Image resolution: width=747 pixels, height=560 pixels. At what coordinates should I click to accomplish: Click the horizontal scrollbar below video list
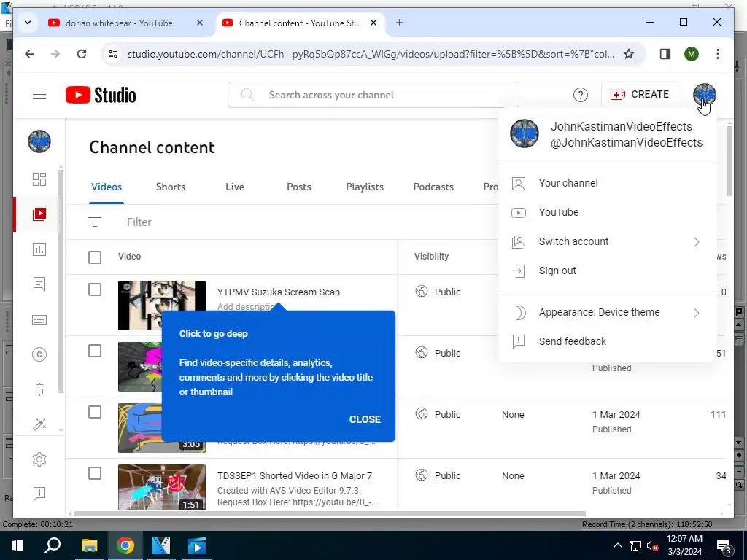(329, 514)
